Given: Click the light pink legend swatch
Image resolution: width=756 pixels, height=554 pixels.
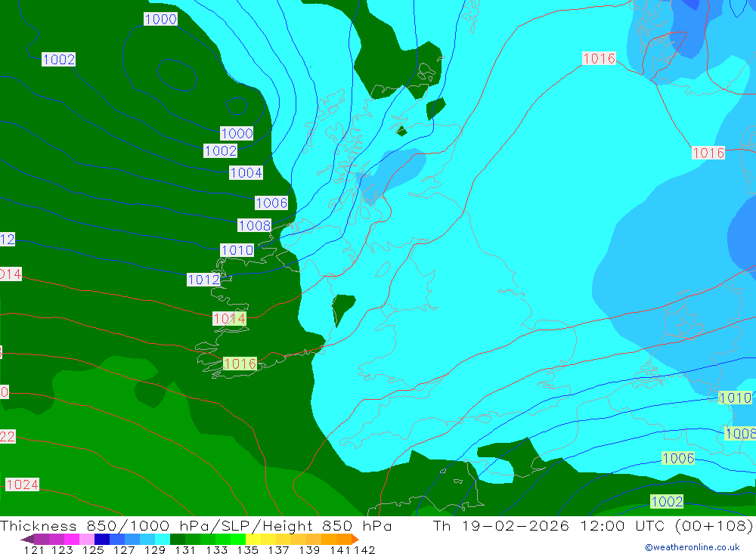Looking at the screenshot, I should click(x=87, y=539).
